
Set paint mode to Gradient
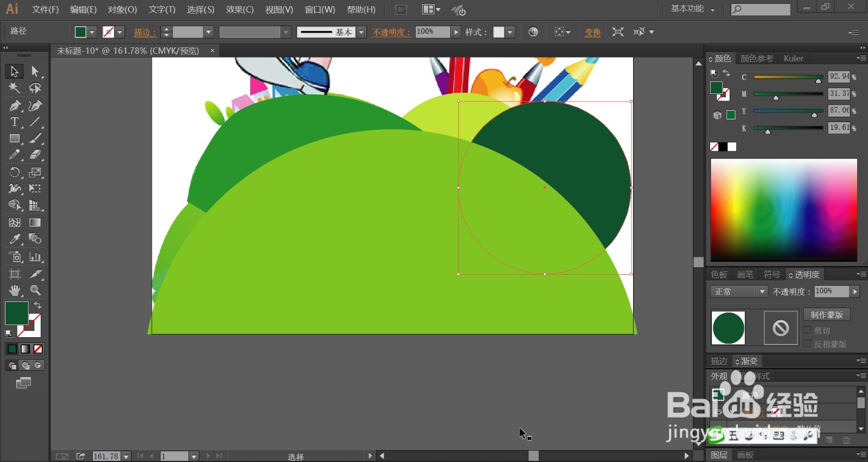[25, 349]
